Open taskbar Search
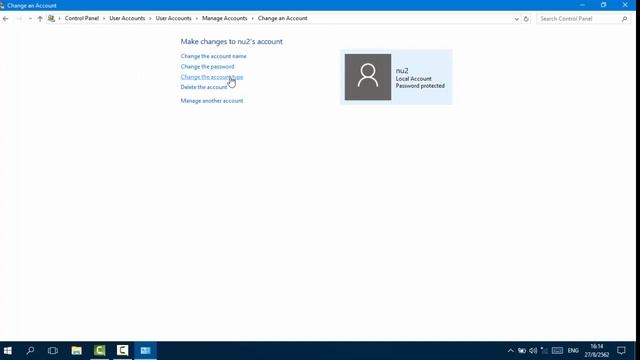The height and width of the screenshot is (360, 640). (30, 351)
